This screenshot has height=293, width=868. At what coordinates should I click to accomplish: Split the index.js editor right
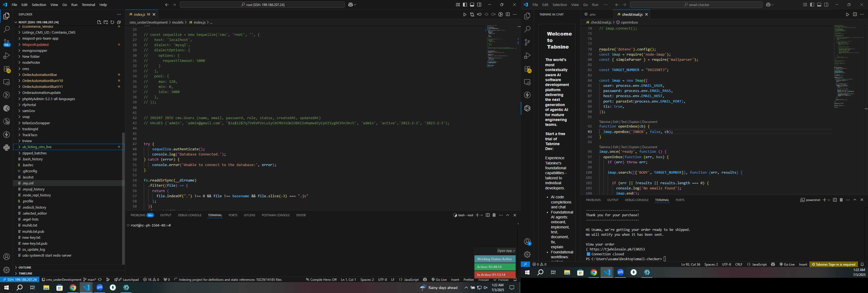coord(508,14)
